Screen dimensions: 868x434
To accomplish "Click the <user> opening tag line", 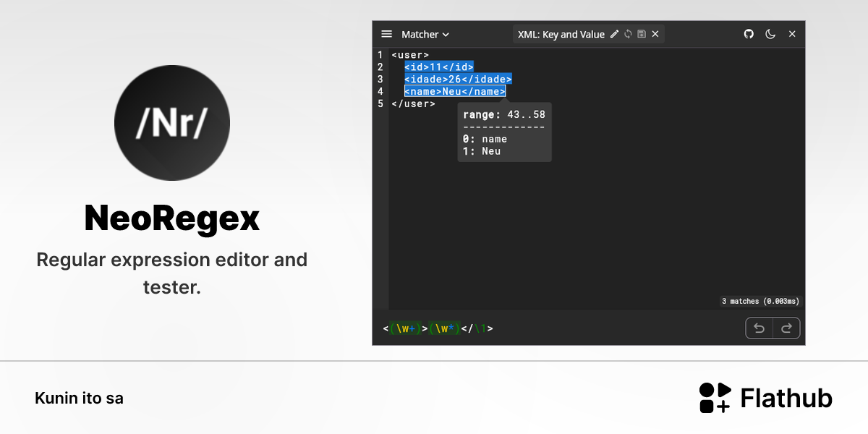I will [410, 54].
